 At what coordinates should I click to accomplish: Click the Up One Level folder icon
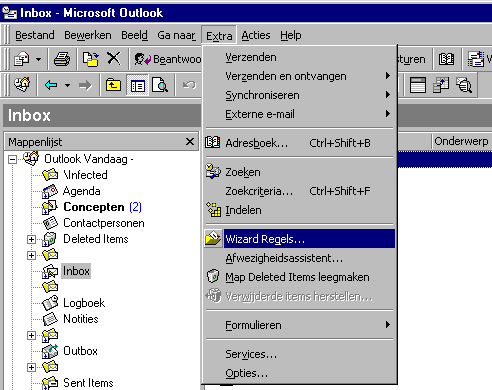[x=113, y=85]
